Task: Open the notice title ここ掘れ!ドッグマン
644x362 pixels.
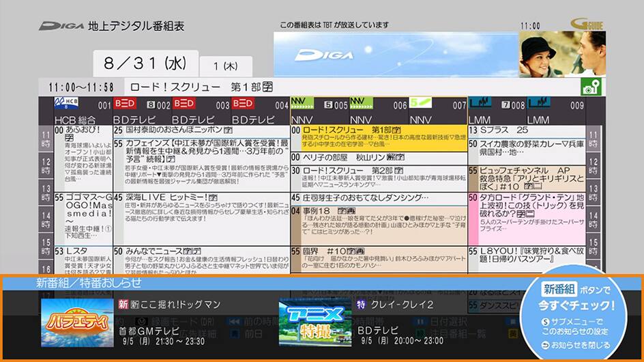Action: tap(181, 305)
